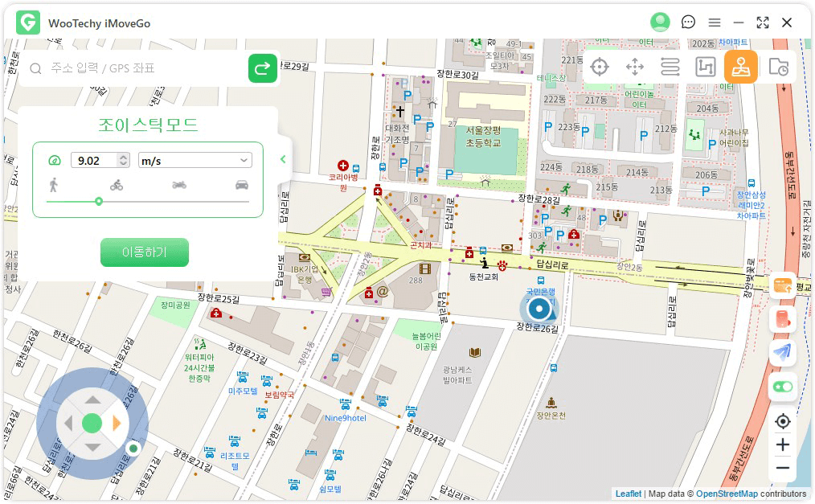This screenshot has width=815, height=504.
Task: Open the hamburger menu in title bar
Action: coord(714,23)
